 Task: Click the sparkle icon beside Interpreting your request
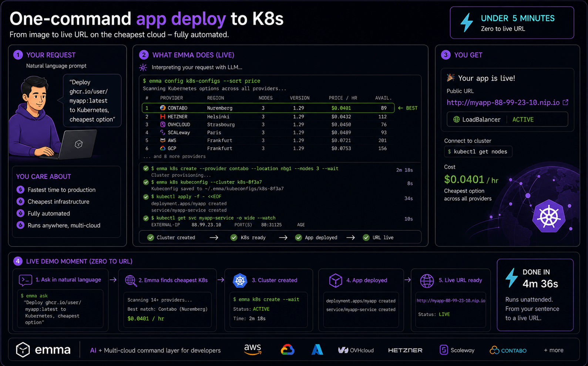point(143,67)
